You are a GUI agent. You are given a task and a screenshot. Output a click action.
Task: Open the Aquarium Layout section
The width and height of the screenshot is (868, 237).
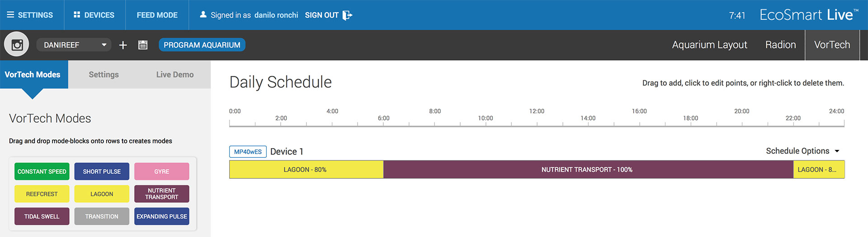point(709,45)
